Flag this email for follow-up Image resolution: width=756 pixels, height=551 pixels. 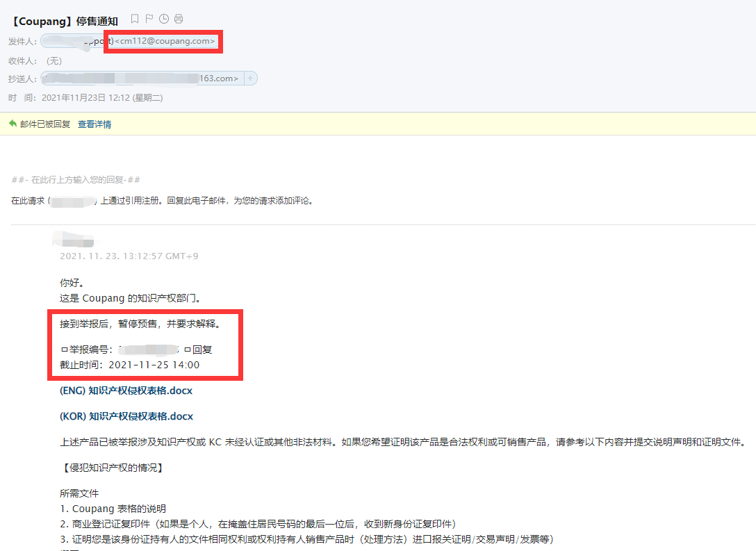149,19
